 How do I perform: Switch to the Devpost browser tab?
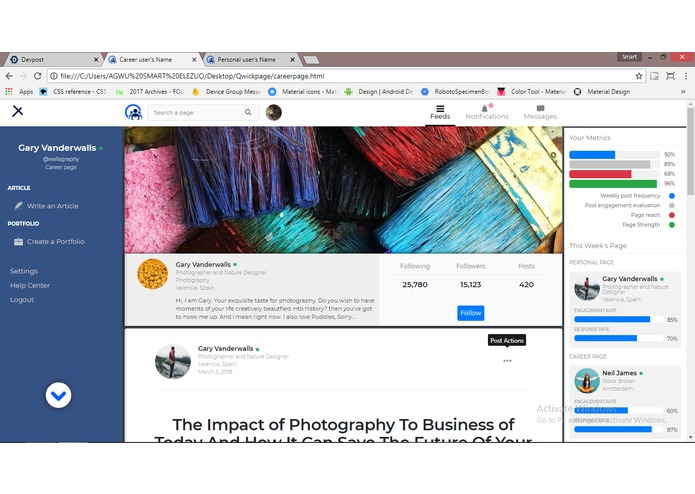(52, 59)
